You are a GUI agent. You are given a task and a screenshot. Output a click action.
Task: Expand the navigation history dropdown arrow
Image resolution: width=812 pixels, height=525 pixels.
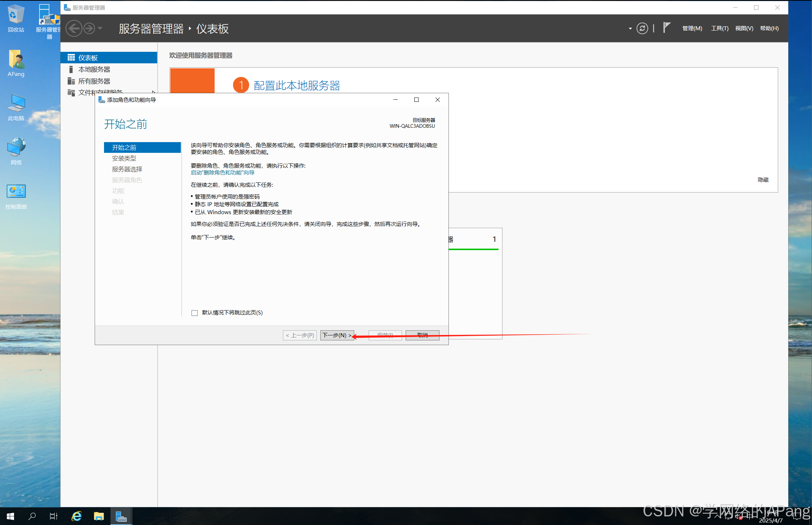click(x=100, y=28)
